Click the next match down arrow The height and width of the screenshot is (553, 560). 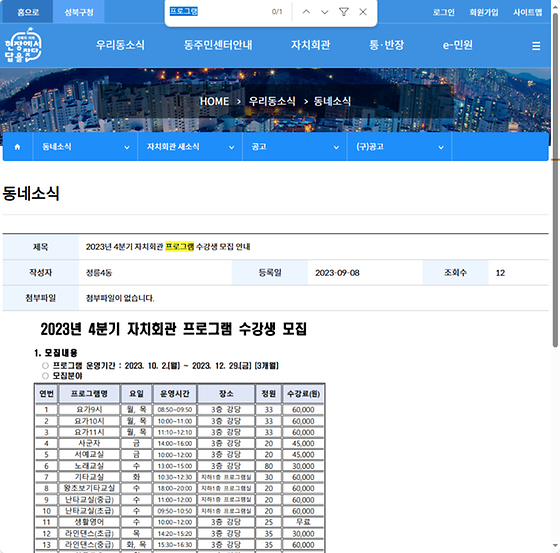tap(325, 12)
